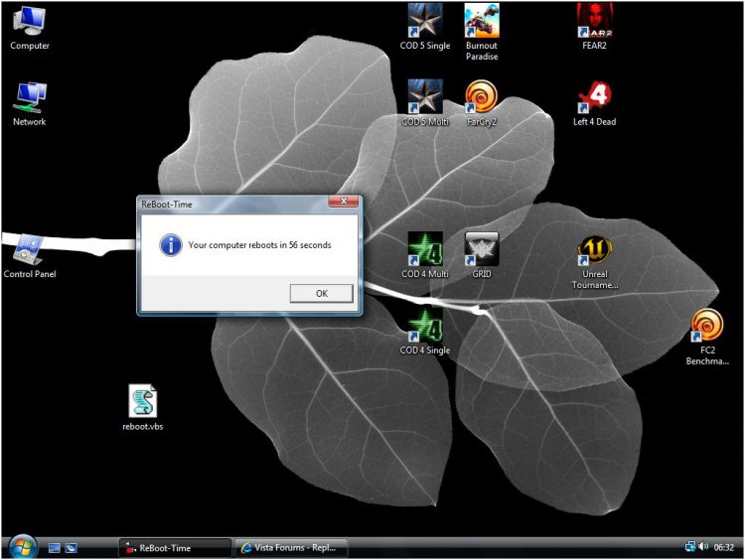
Task: Click the FarCry2 desktop shortcut
Action: coord(482,97)
